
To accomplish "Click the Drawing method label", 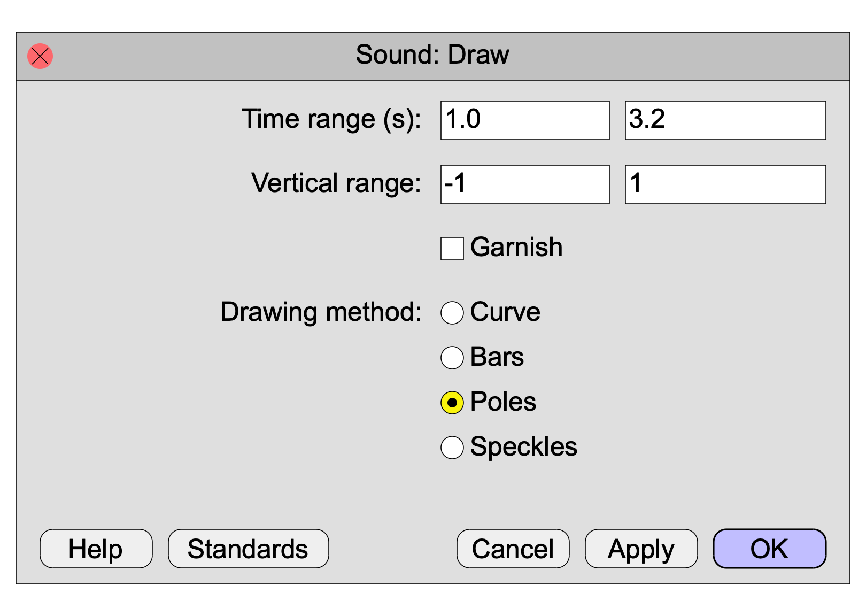I will 321,312.
